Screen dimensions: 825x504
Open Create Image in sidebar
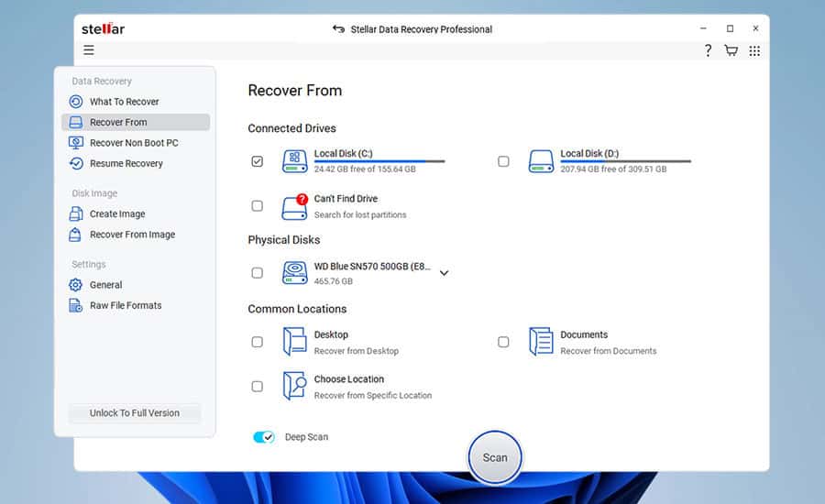(x=136, y=214)
